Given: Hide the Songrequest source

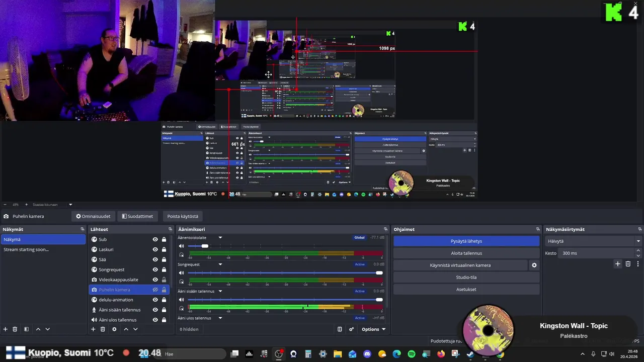Looking at the screenshot, I should (x=155, y=269).
